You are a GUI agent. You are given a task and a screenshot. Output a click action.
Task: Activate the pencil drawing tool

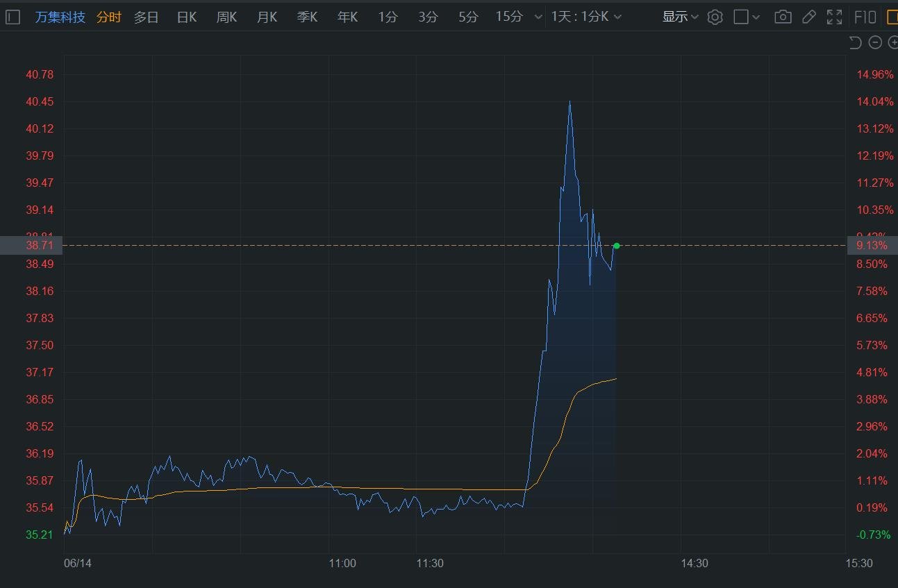point(808,17)
